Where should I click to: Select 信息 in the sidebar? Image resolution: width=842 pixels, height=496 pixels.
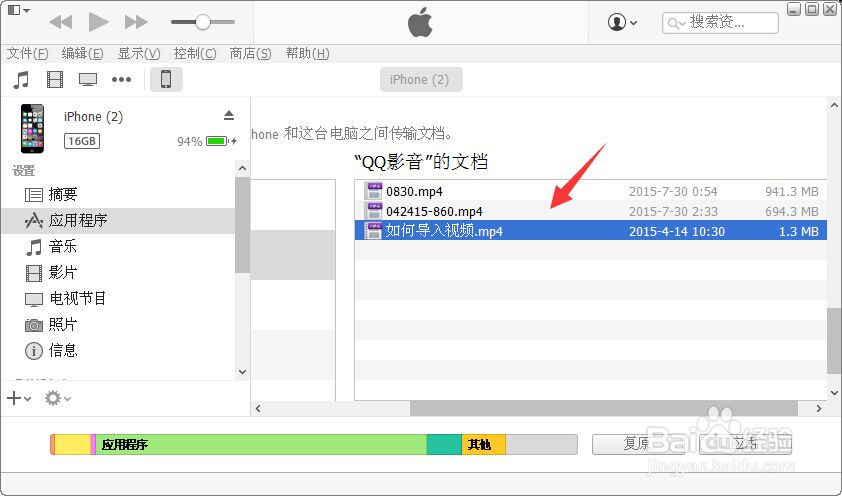click(118, 351)
